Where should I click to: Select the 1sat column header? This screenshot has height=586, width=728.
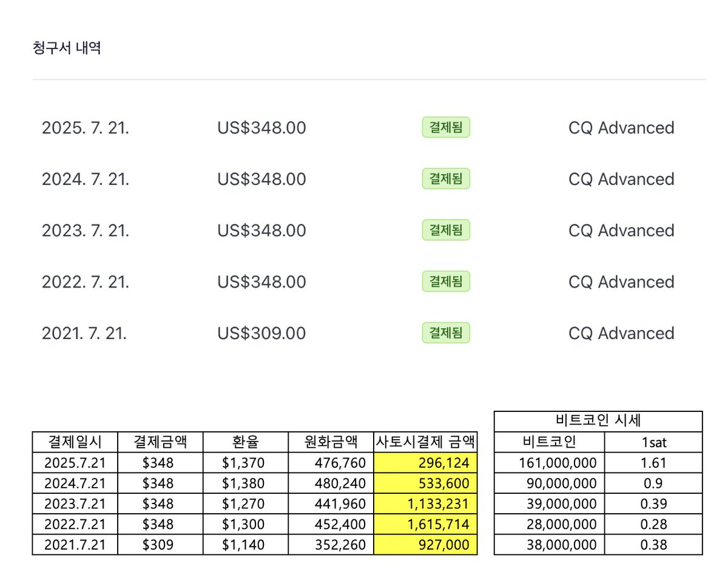point(654,442)
